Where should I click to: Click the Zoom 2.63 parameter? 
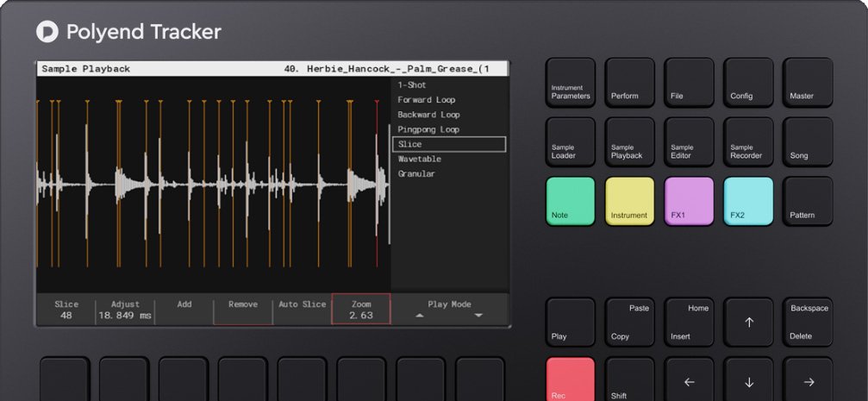click(x=361, y=309)
